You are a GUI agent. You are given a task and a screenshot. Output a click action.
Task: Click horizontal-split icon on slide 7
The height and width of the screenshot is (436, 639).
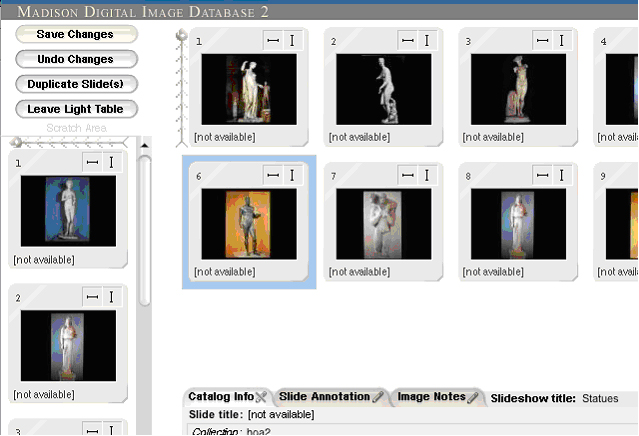(408, 175)
